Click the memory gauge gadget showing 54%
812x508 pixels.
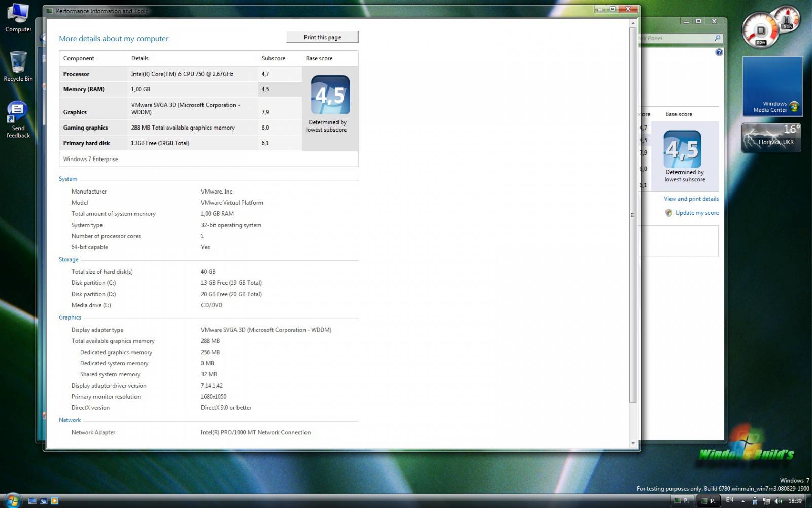787,18
